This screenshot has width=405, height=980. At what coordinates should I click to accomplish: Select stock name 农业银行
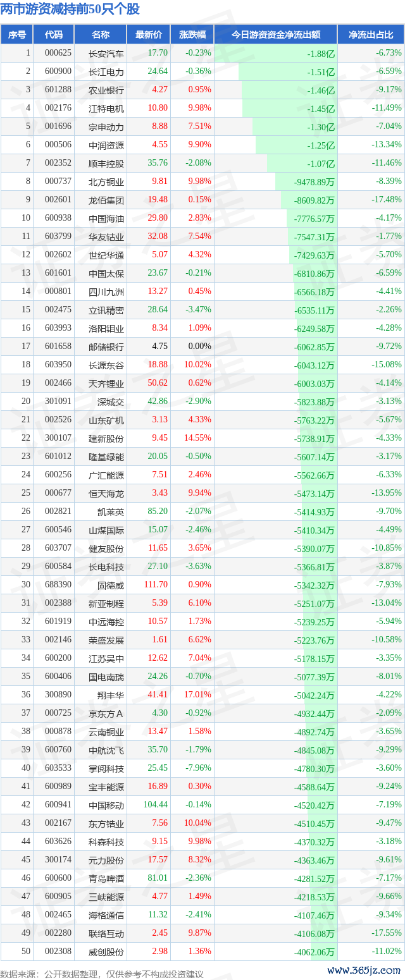click(x=106, y=90)
